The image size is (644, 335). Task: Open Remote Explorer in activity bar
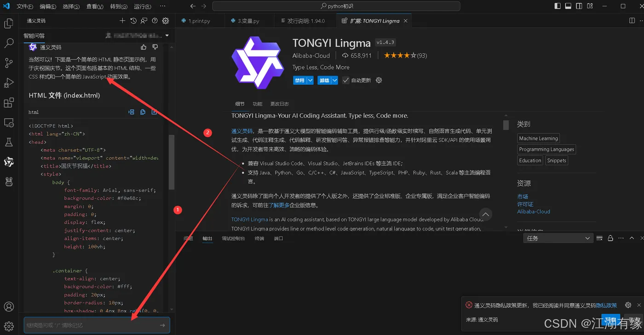click(9, 122)
